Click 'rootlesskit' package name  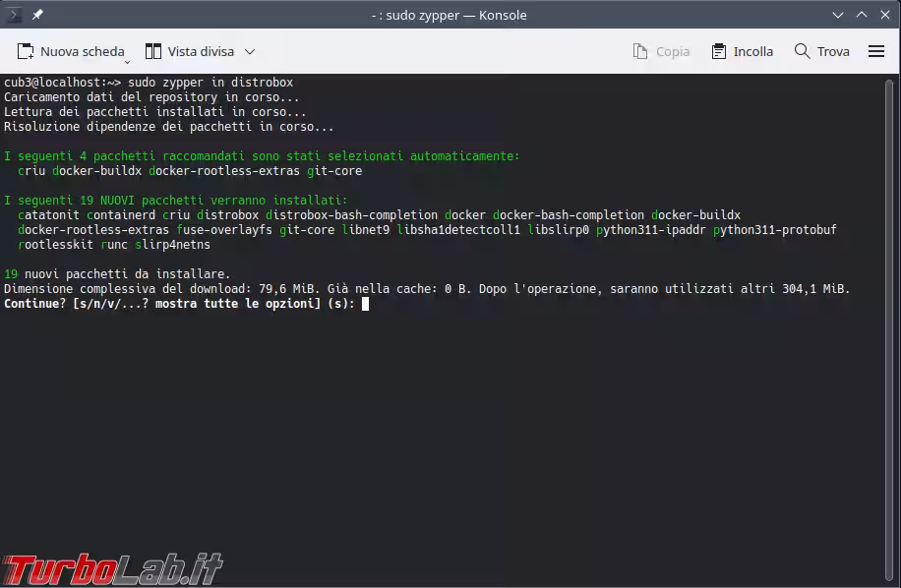55,245
